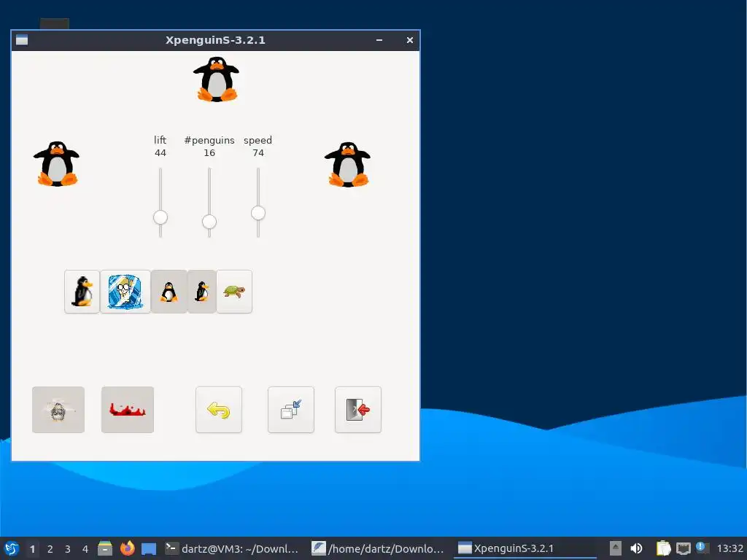Screen dimensions: 747x560
Task: Toggle the small side-facing penguin theme
Action: [202, 292]
